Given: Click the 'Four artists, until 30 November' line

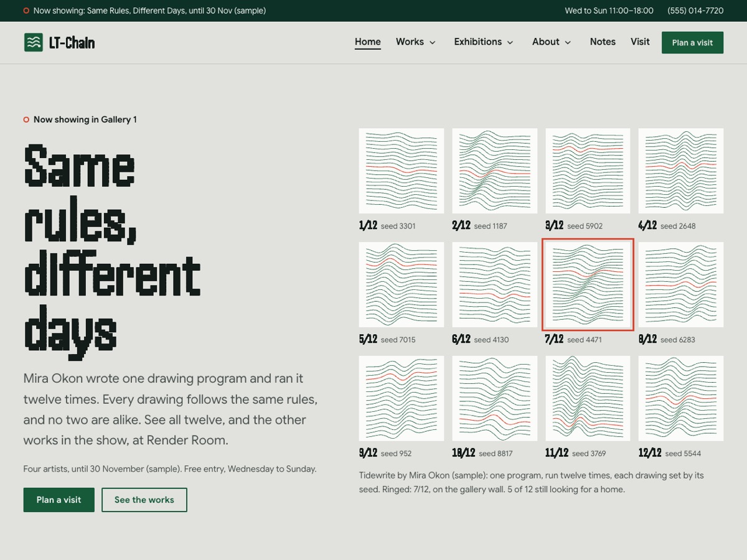Looking at the screenshot, I should point(170,469).
